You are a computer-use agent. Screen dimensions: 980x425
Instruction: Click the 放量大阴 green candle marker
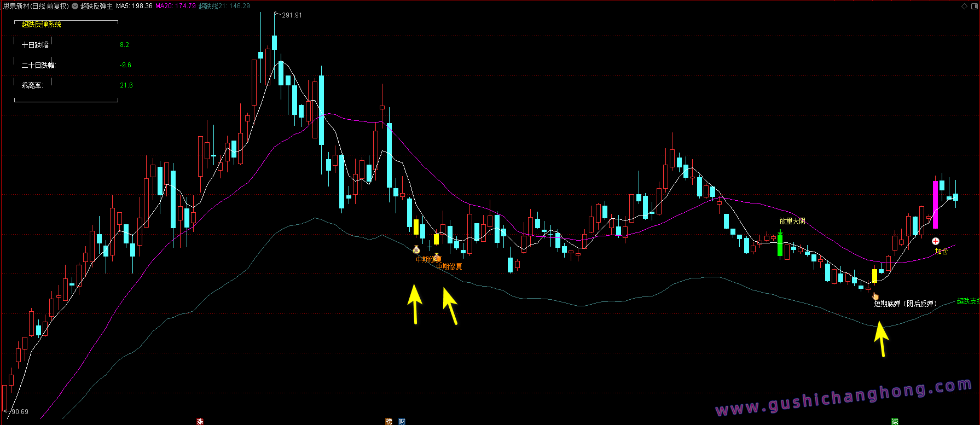coord(780,244)
